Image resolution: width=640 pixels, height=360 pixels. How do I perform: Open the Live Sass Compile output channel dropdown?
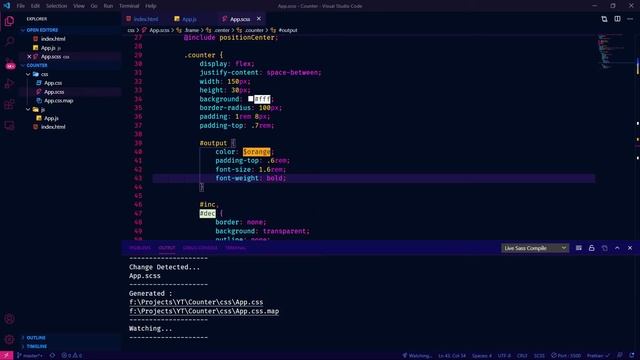pyautogui.click(x=535, y=248)
